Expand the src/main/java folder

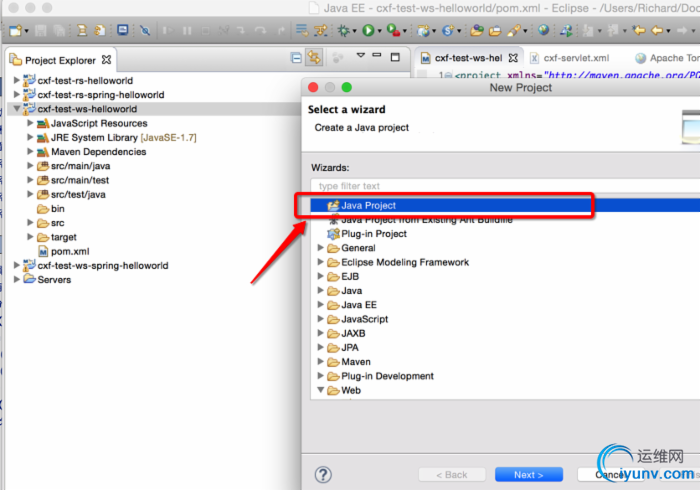30,166
